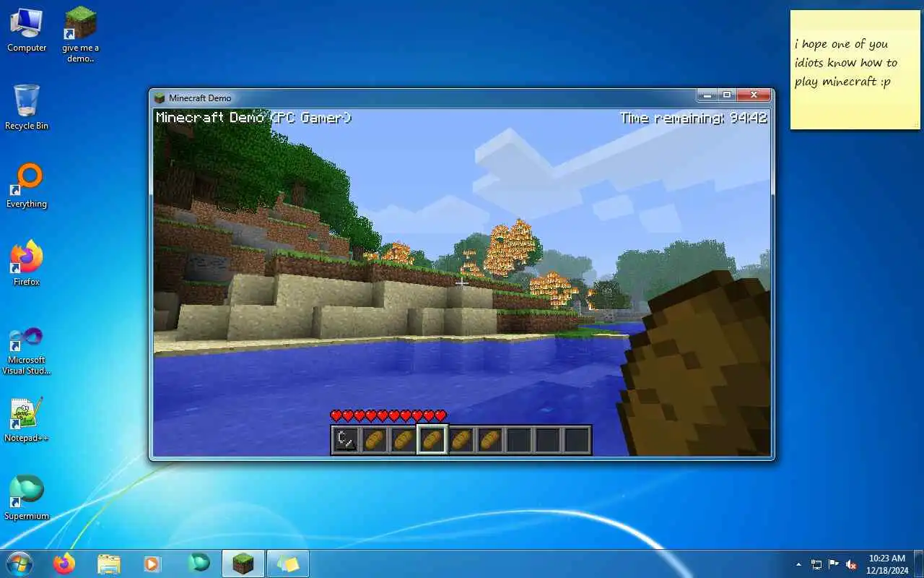This screenshot has height=578, width=924.
Task: Select the Everything desktop shortcut
Action: [x=27, y=186]
